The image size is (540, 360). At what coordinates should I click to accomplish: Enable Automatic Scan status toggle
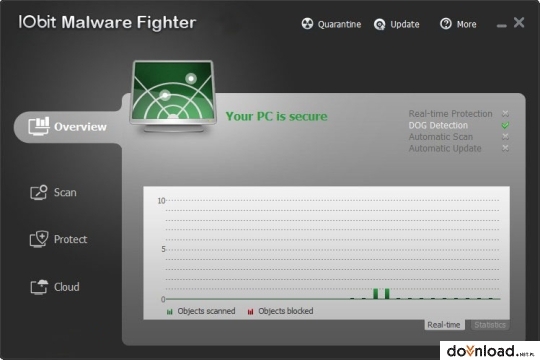[x=505, y=137]
